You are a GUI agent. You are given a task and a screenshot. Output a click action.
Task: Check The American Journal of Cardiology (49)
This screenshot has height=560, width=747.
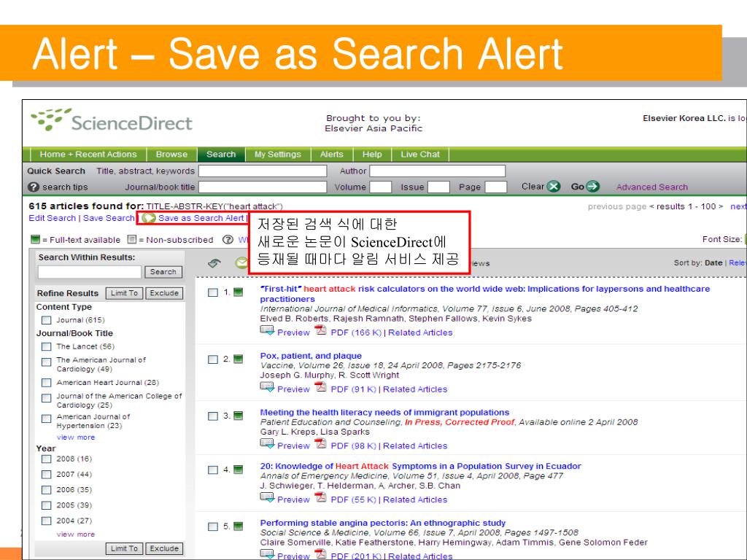46,362
